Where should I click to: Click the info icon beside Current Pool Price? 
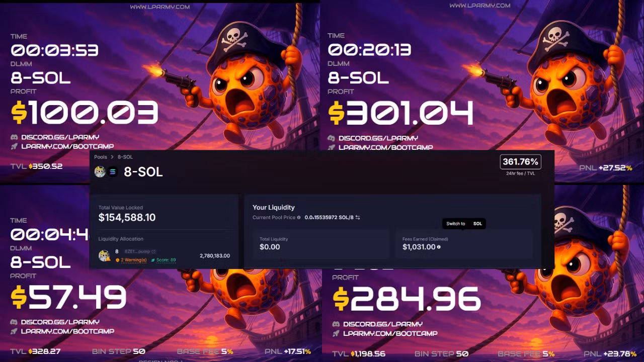(x=299, y=218)
